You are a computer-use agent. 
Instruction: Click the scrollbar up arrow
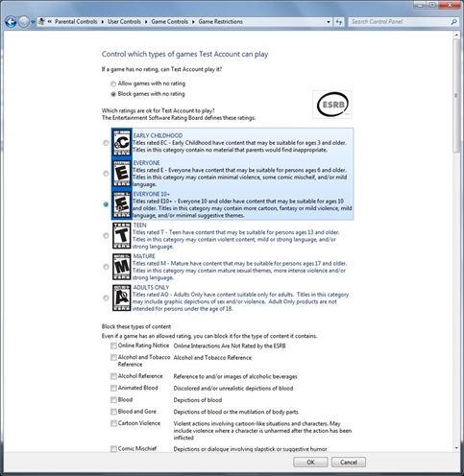(456, 35)
